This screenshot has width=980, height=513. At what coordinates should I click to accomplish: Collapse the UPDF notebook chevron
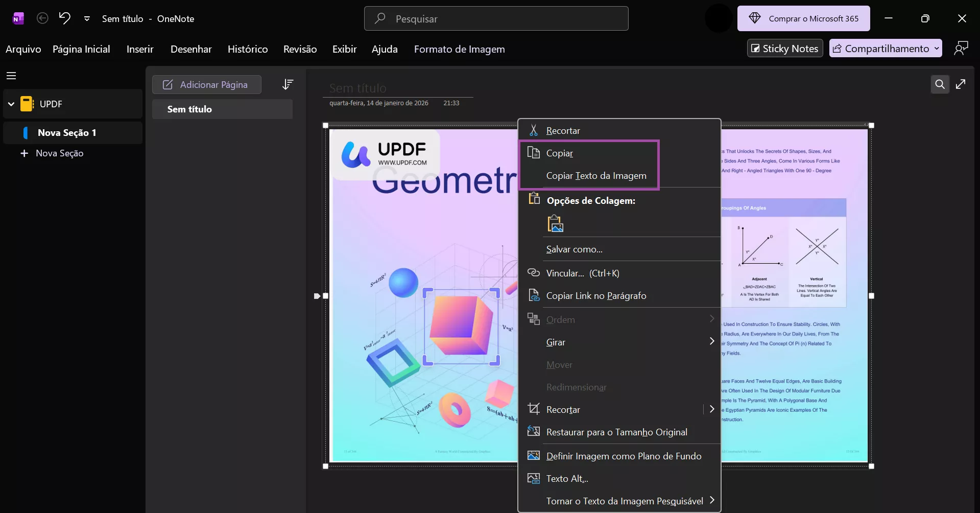pyautogui.click(x=10, y=104)
